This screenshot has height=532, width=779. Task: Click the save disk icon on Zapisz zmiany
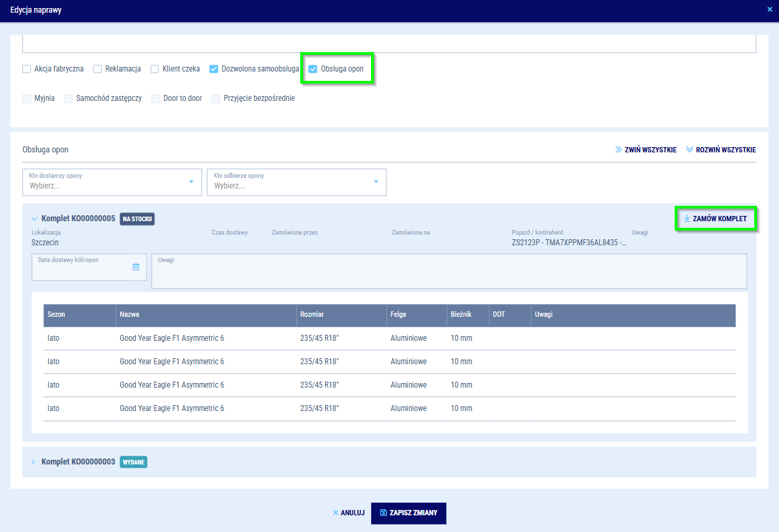tap(383, 513)
